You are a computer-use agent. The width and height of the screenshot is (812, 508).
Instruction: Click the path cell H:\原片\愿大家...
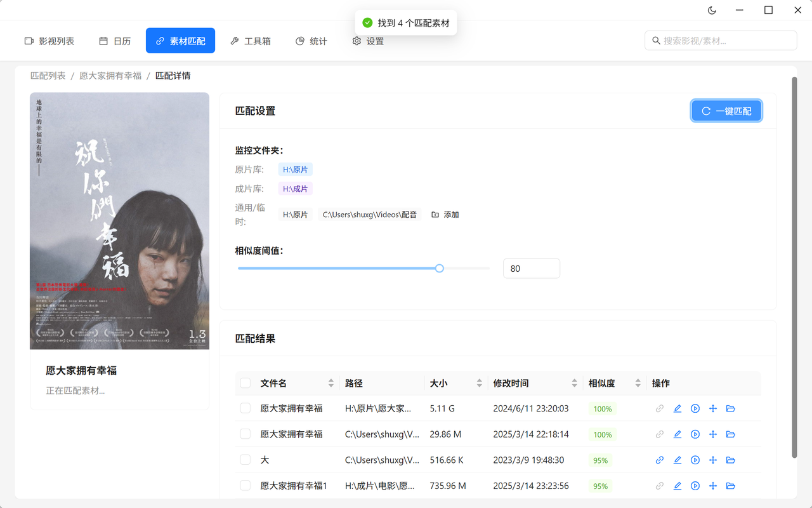[378, 408]
